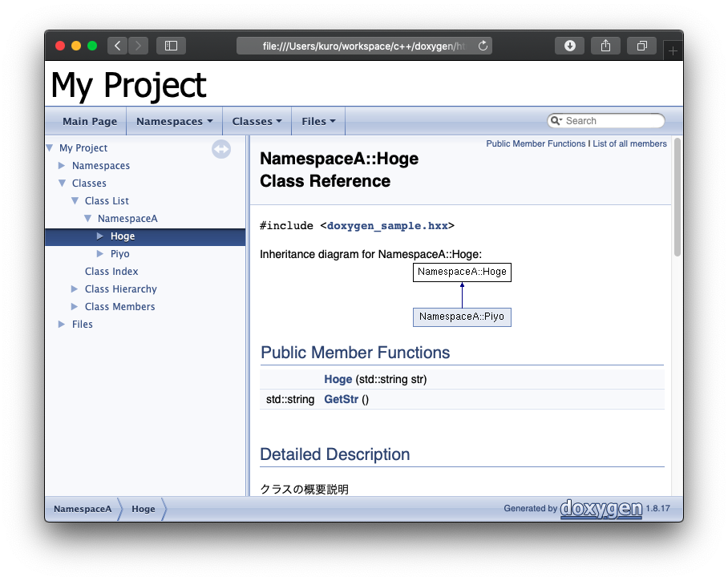Expand the Namespaces tree node
This screenshot has height=581, width=728.
point(62,165)
